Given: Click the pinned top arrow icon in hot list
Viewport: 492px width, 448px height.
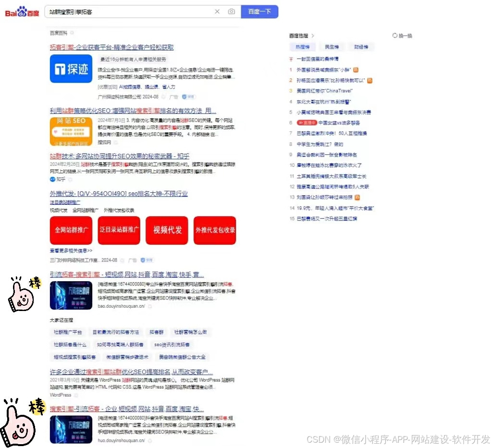Looking at the screenshot, I should 291,59.
